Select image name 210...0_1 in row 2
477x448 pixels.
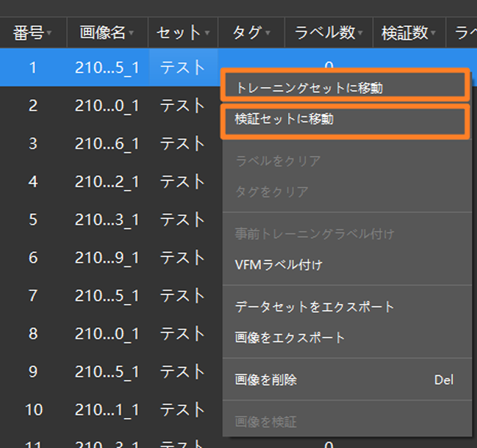pos(107,106)
